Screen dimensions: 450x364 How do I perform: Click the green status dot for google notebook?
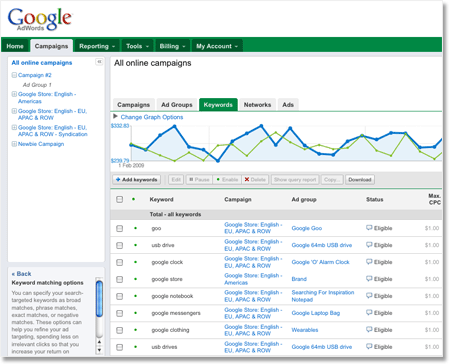(135, 296)
